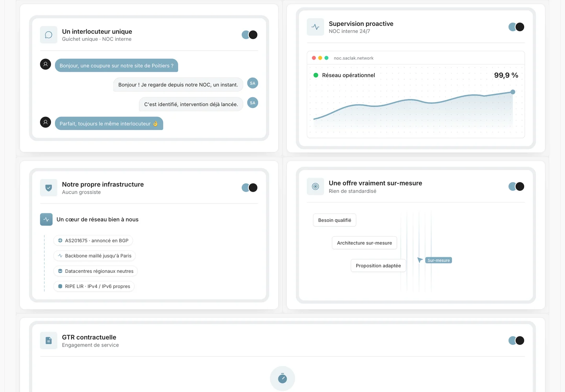565x392 pixels.
Task: Click the Guichet unique · NOC interne subtitle
Action: pos(97,39)
